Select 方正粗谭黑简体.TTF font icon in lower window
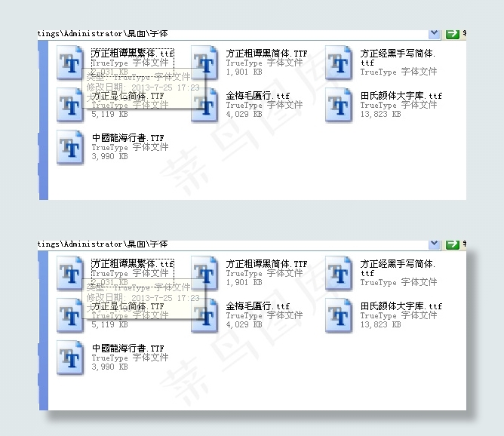This screenshot has width=504, height=436. tap(204, 273)
